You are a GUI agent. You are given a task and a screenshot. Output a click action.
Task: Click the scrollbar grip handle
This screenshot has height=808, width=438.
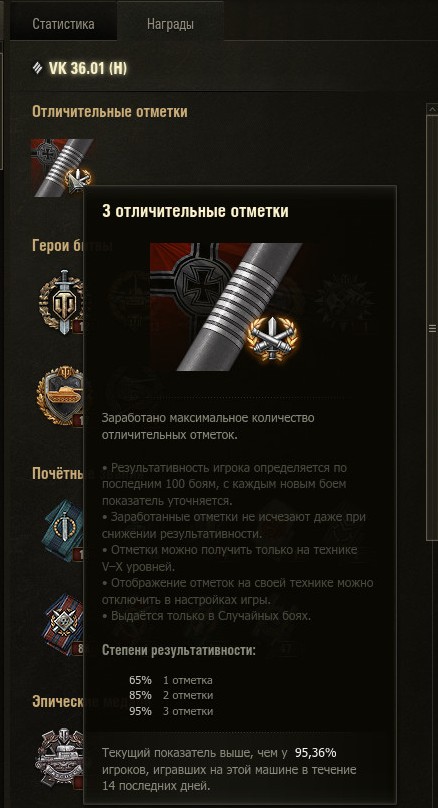click(432, 328)
